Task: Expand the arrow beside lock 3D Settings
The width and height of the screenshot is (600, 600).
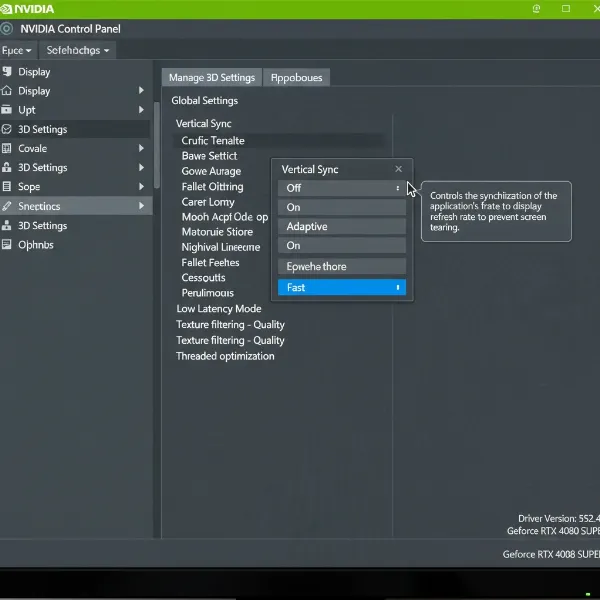Action: coord(141,167)
